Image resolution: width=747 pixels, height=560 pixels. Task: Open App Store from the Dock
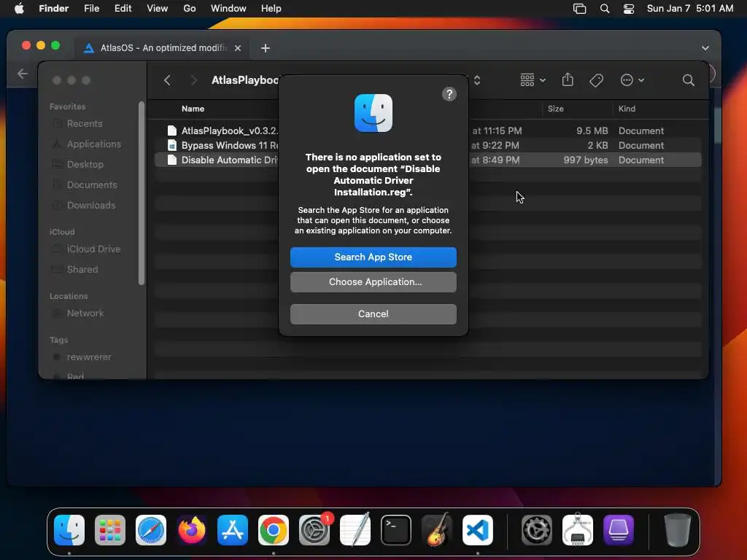coord(233,530)
